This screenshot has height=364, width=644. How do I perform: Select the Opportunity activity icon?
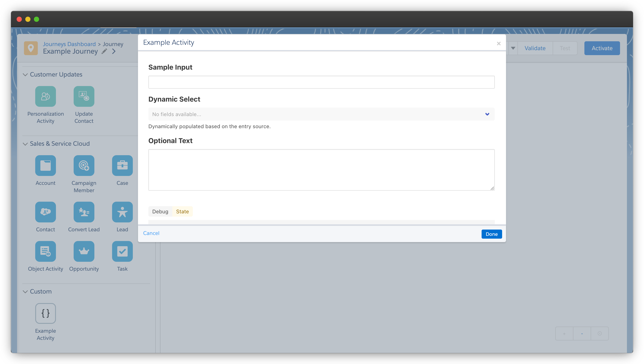pos(84,251)
